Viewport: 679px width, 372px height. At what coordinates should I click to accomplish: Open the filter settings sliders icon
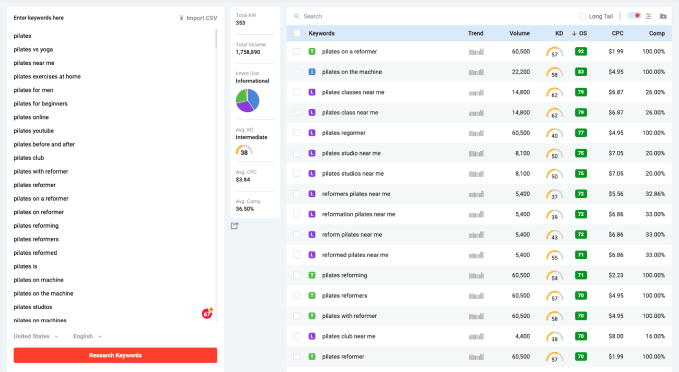pos(648,16)
